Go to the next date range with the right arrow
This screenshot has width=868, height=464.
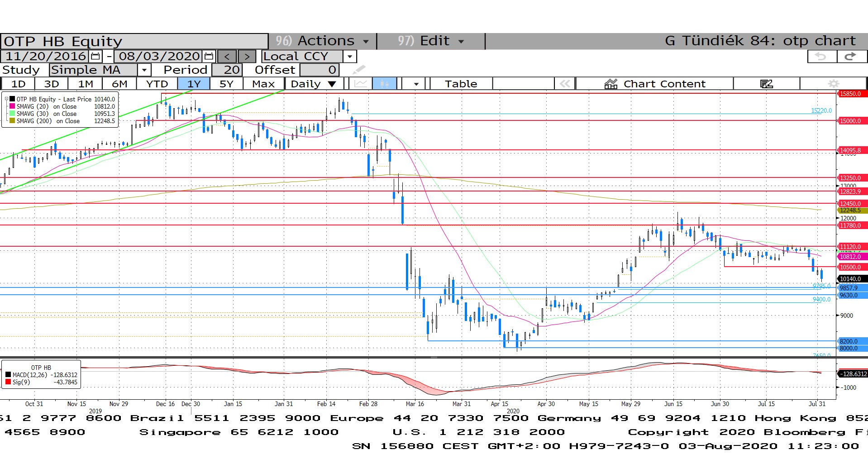[x=247, y=57]
